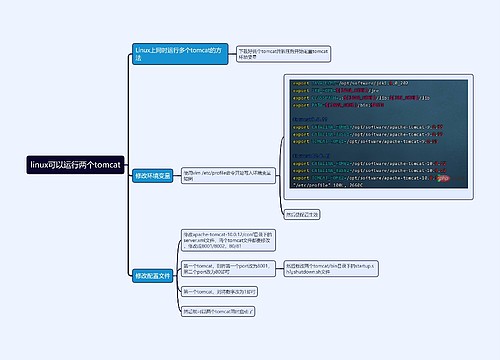The height and width of the screenshot is (360, 500).
Task: Click the CLASSPATH export line in code
Action: (361, 98)
